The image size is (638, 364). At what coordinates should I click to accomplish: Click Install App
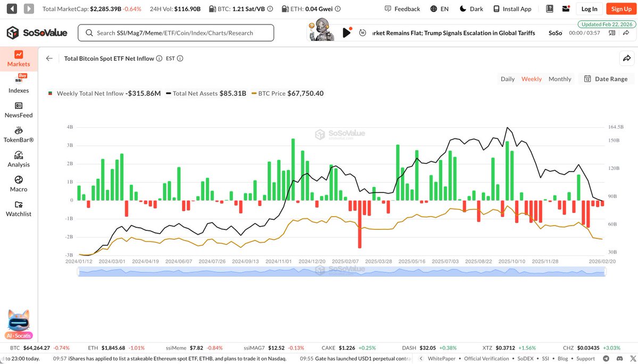pyautogui.click(x=512, y=9)
